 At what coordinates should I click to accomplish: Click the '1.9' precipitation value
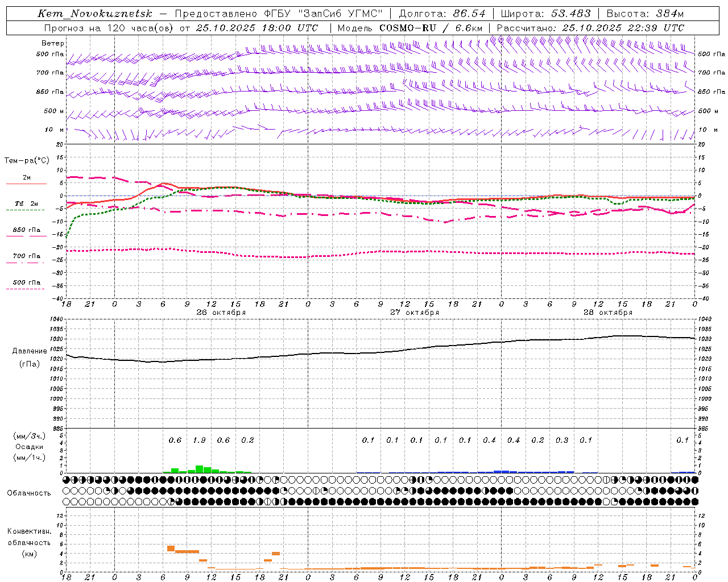pos(199,440)
